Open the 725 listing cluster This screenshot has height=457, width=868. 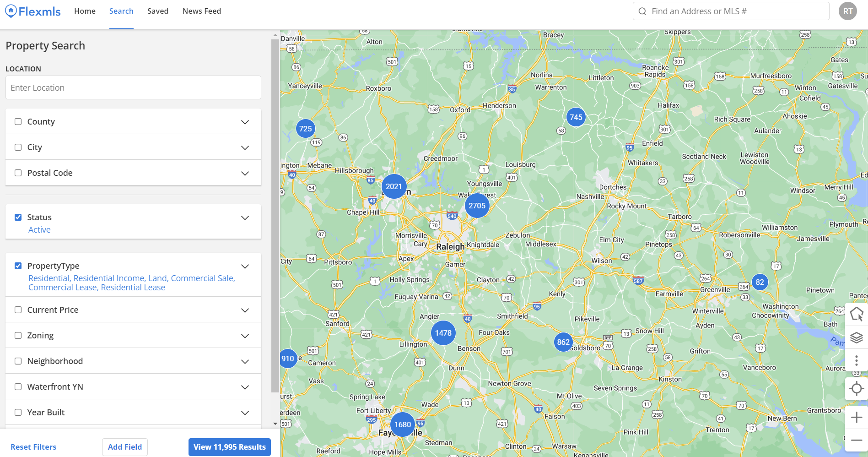pos(306,129)
